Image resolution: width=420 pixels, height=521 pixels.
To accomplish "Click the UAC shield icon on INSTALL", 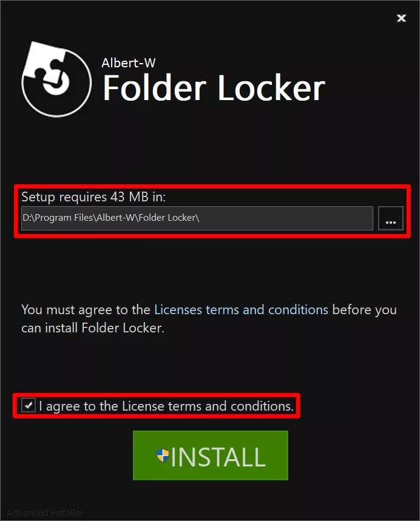I will (x=163, y=455).
